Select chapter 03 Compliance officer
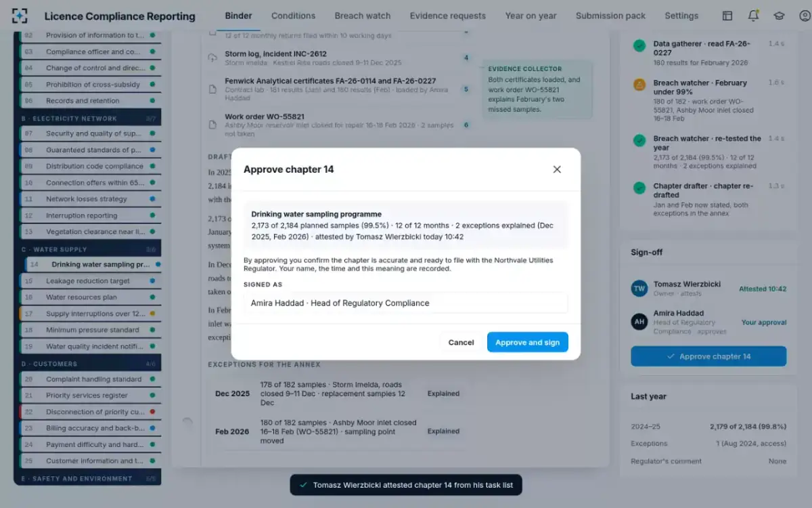This screenshot has height=508, width=812. point(91,51)
